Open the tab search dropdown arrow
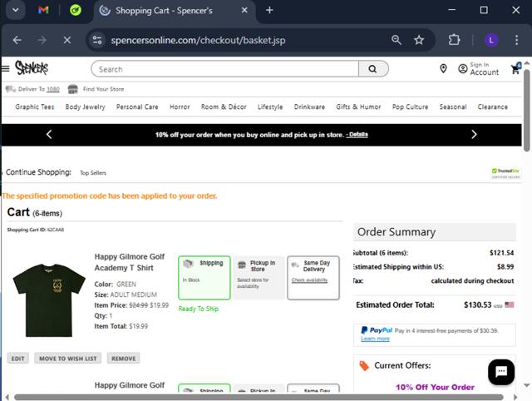The height and width of the screenshot is (401, 532). pyautogui.click(x=16, y=10)
